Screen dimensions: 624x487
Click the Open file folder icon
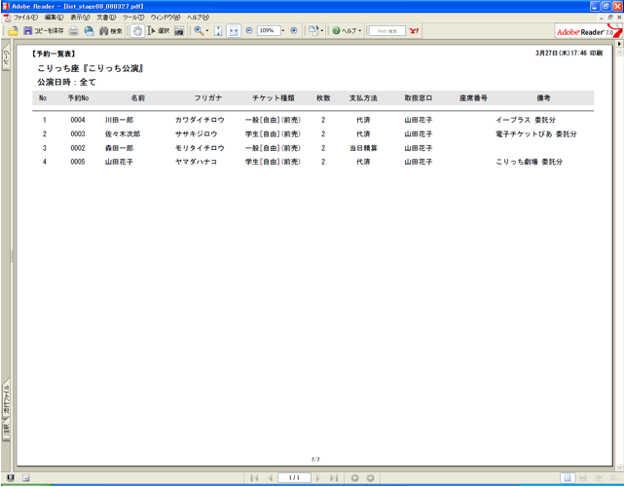tap(12, 31)
